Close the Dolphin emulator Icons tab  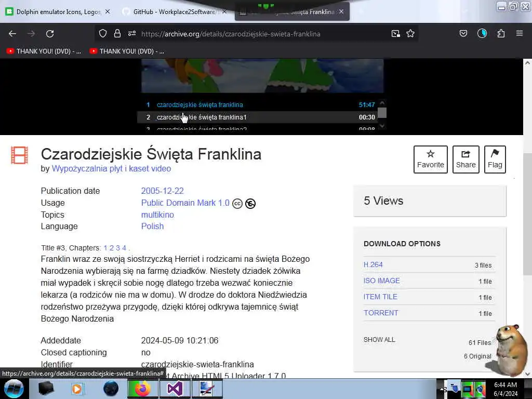tap(108, 11)
